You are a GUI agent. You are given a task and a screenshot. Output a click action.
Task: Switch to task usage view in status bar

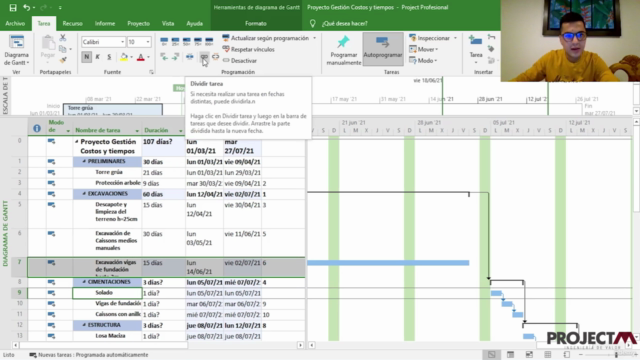click(510, 355)
